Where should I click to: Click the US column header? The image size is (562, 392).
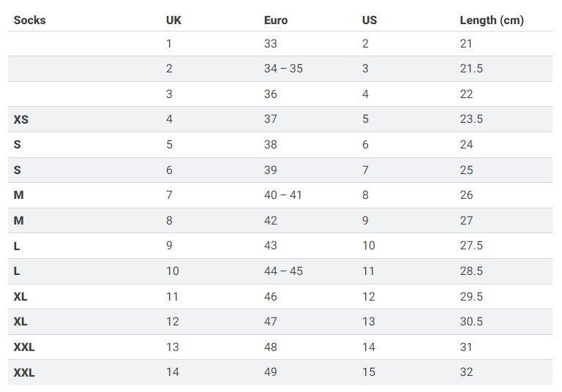coord(370,20)
